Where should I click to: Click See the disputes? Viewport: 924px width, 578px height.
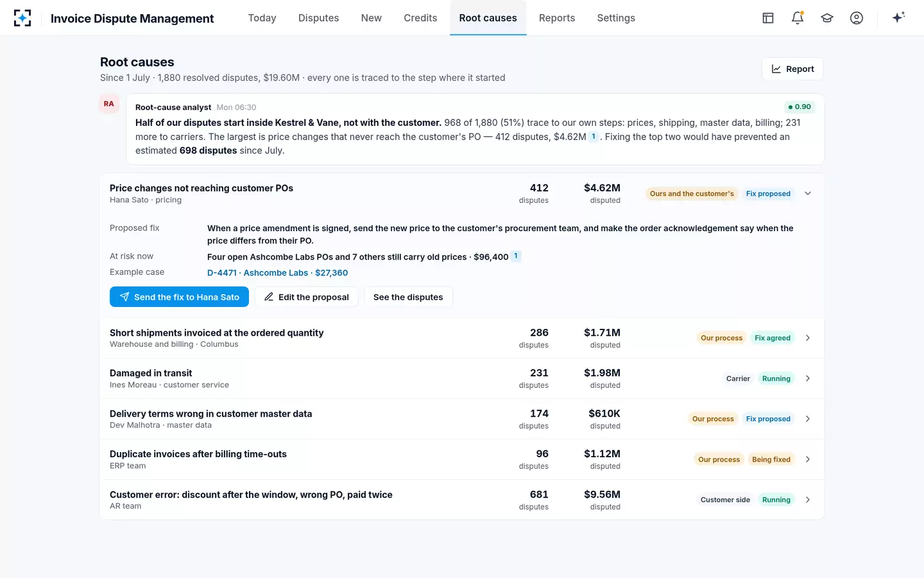pos(408,297)
